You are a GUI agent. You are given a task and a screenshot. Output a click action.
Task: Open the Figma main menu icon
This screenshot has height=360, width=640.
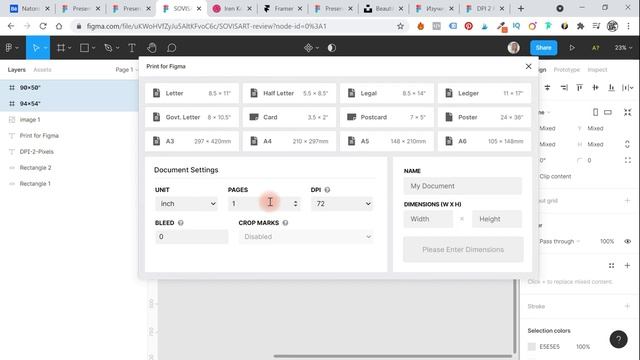(9, 48)
